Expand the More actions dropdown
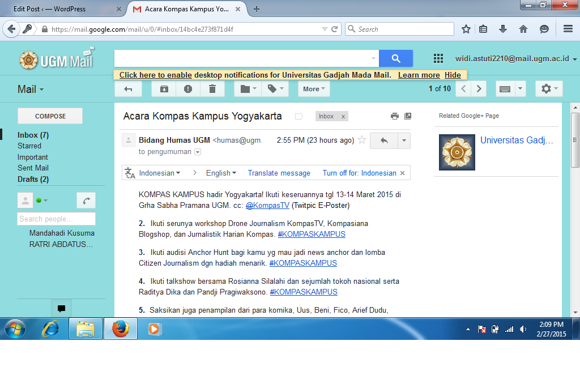Image resolution: width=580 pixels, height=392 pixels. [x=314, y=89]
